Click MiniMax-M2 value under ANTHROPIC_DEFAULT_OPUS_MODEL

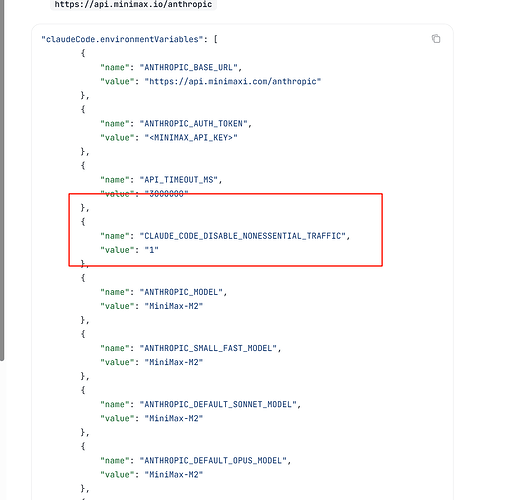(x=174, y=475)
